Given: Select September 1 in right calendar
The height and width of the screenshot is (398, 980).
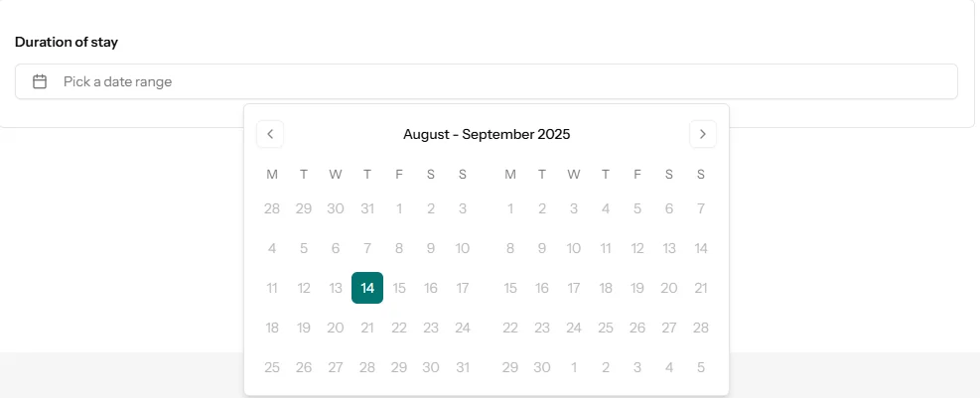Looking at the screenshot, I should [510, 208].
